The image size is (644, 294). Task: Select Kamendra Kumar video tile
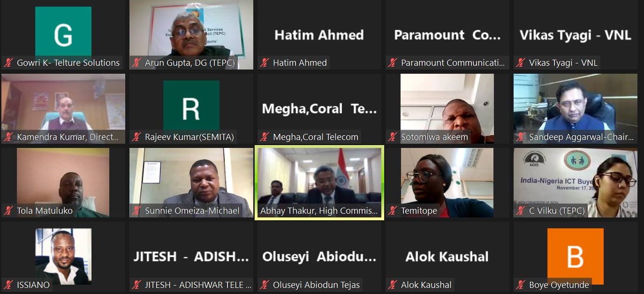[x=63, y=108]
